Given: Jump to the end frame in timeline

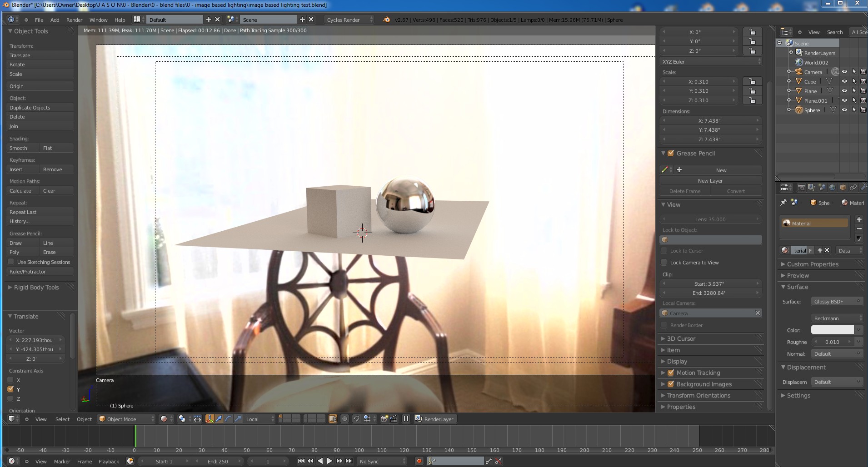Looking at the screenshot, I should [x=349, y=461].
